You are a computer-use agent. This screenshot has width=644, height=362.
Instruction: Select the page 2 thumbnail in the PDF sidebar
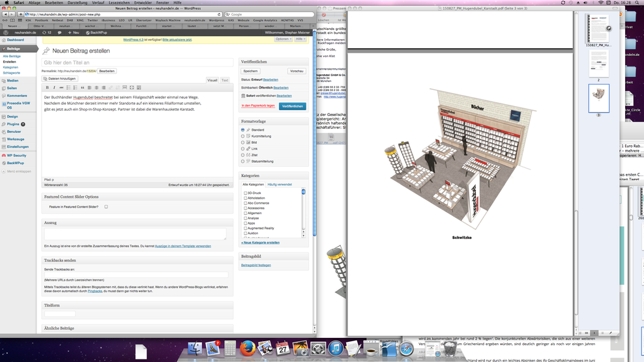(598, 64)
